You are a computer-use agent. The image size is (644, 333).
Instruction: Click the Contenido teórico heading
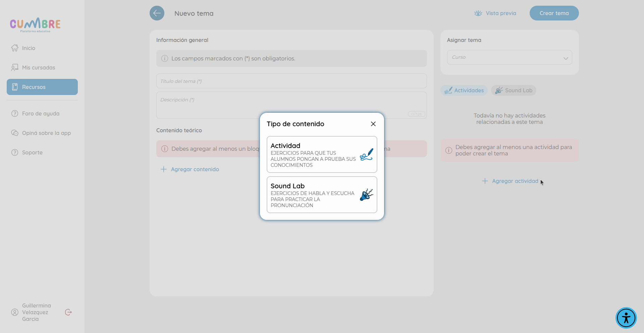[179, 130]
